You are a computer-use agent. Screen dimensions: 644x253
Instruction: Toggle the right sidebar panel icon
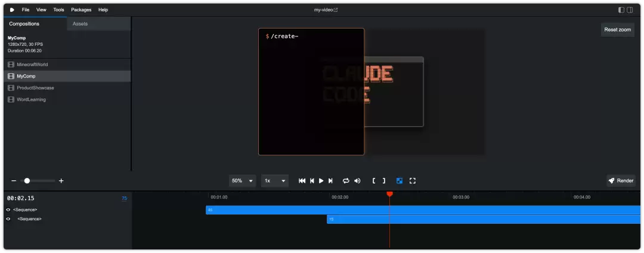[630, 10]
